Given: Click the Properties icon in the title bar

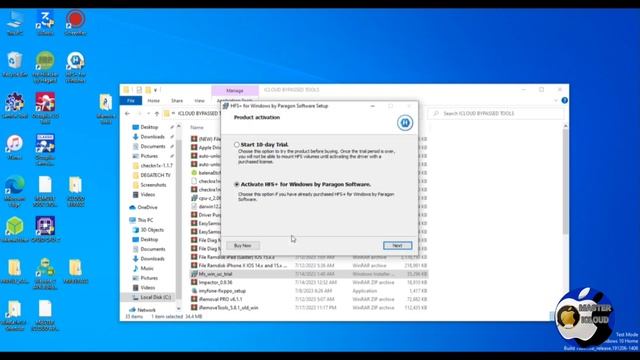Looking at the screenshot, I should click(139, 90).
